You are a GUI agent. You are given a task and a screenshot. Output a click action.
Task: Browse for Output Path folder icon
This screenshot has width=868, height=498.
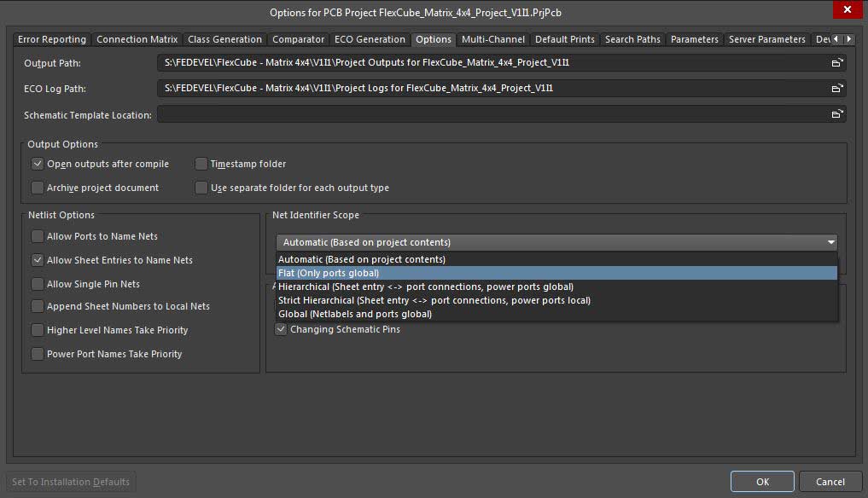[837, 63]
